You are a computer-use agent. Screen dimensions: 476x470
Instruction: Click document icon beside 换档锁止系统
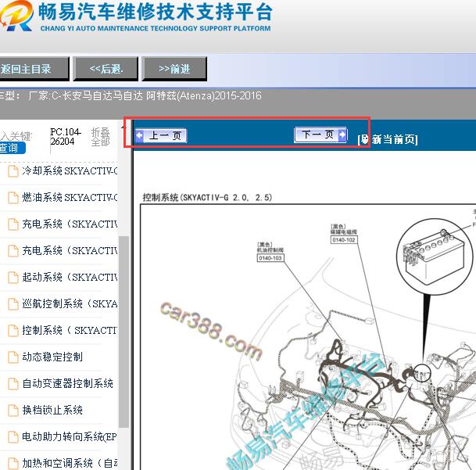[13, 410]
